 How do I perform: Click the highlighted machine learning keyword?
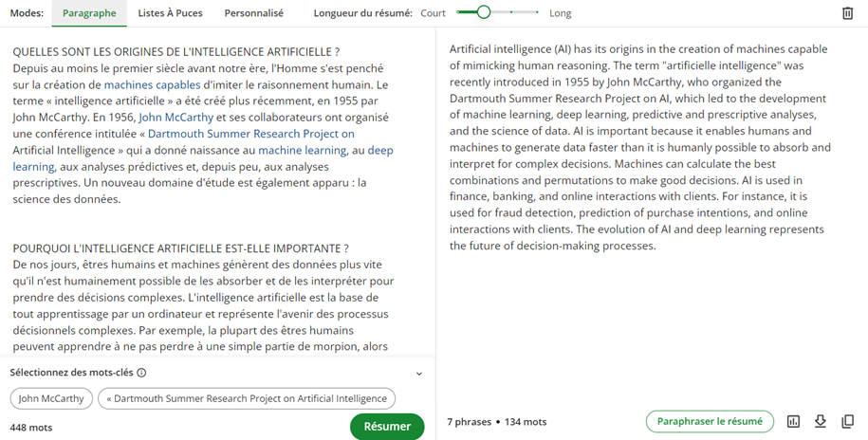pos(304,151)
